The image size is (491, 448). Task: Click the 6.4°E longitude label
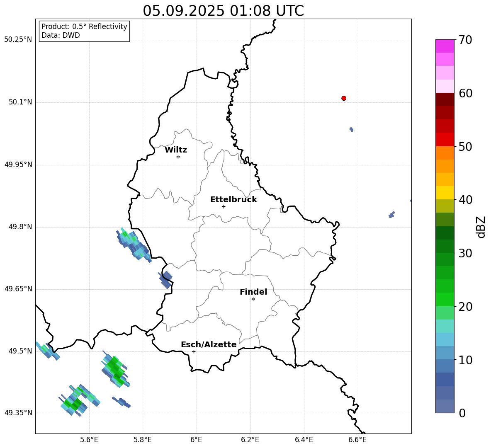click(304, 440)
